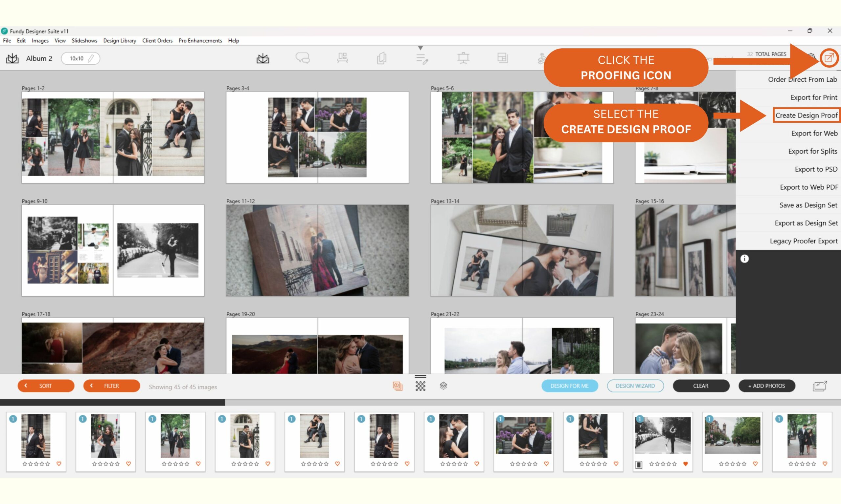Select Create Design Proof from export menu
The height and width of the screenshot is (504, 841).
coord(806,115)
